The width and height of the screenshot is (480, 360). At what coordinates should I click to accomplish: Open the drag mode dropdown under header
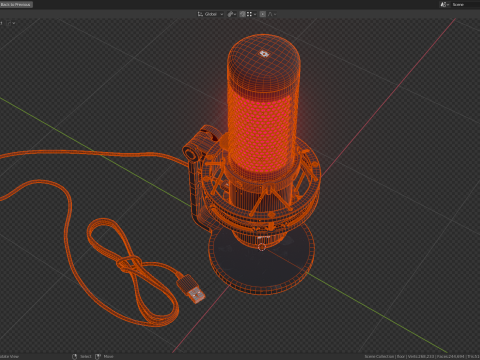click(11, 23)
